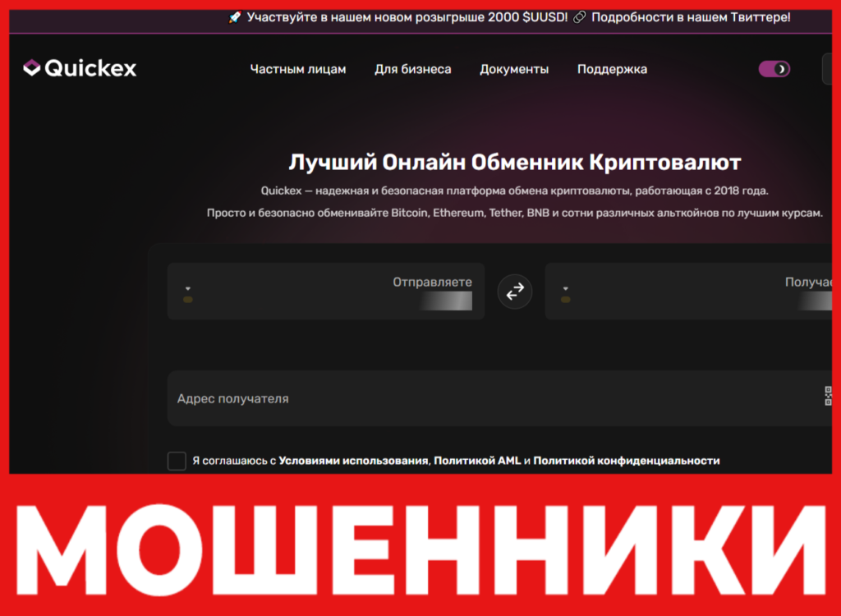Click the Quickex diamond logo

[32, 68]
